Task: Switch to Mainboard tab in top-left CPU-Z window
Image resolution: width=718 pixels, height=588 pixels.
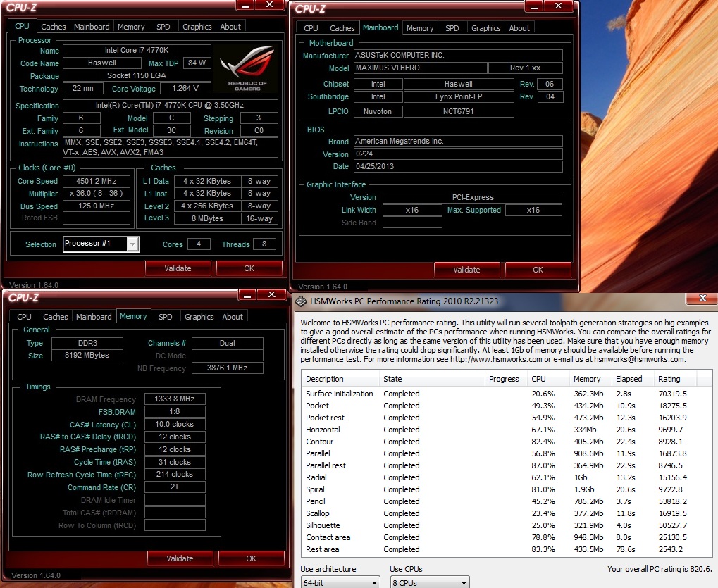Action: coord(92,27)
